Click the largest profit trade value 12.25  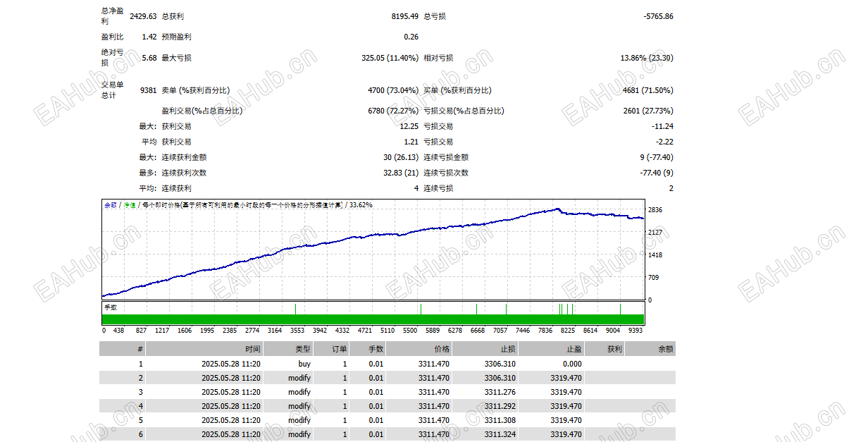pos(409,126)
